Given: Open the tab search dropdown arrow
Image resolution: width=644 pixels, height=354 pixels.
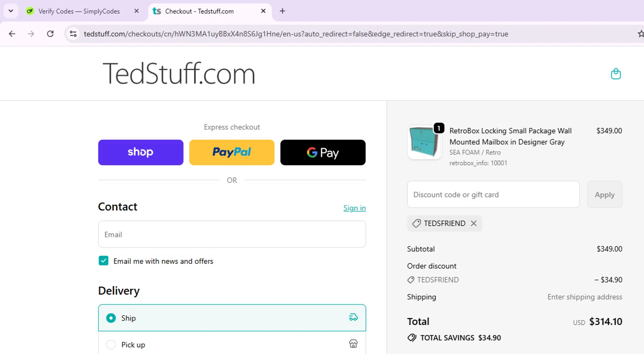Looking at the screenshot, I should (11, 11).
